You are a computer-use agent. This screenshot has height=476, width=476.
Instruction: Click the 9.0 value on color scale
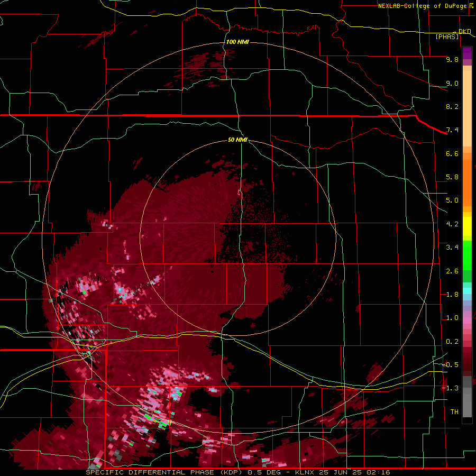452,83
